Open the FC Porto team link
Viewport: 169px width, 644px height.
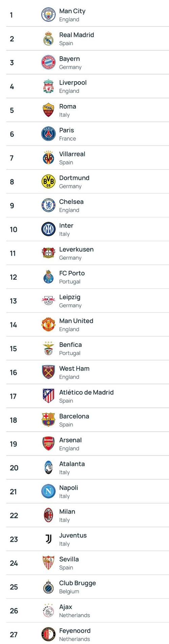coord(72,273)
